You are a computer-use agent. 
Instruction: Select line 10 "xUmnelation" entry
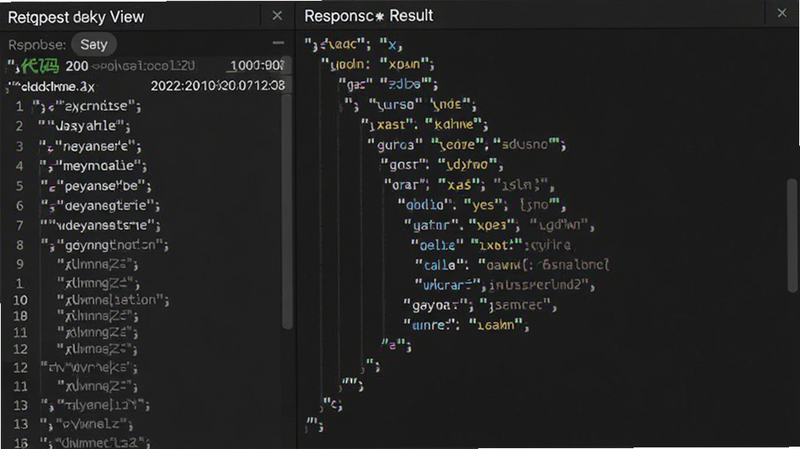(113, 300)
